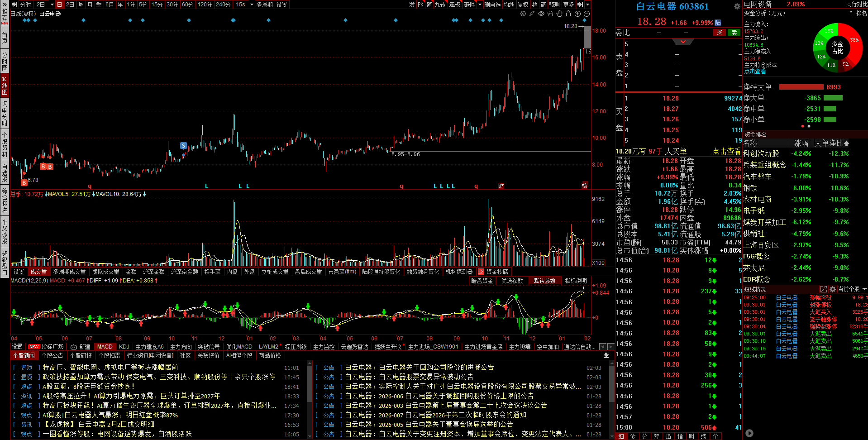Open 个股资料 in left sidebar

5,144
